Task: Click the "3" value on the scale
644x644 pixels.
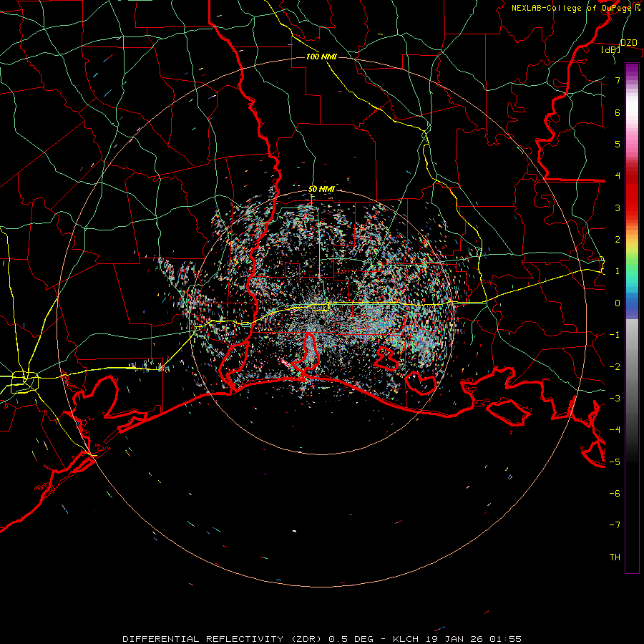Action: pyautogui.click(x=618, y=208)
